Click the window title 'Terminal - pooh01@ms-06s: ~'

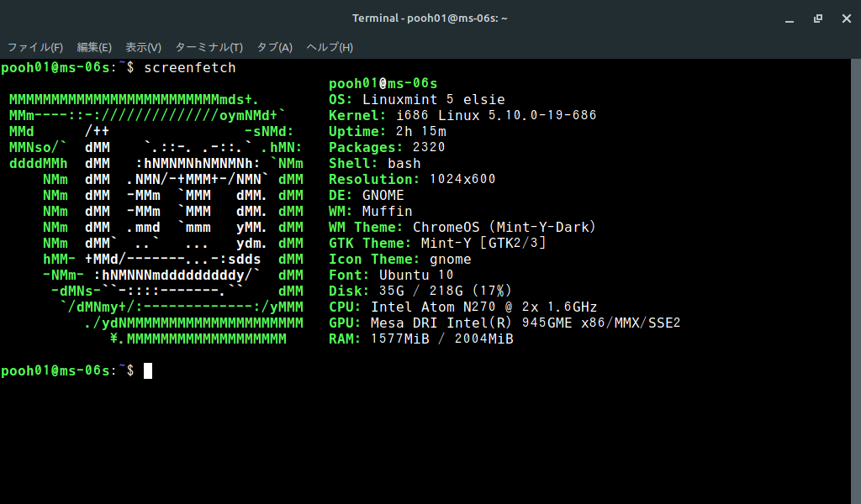click(430, 18)
